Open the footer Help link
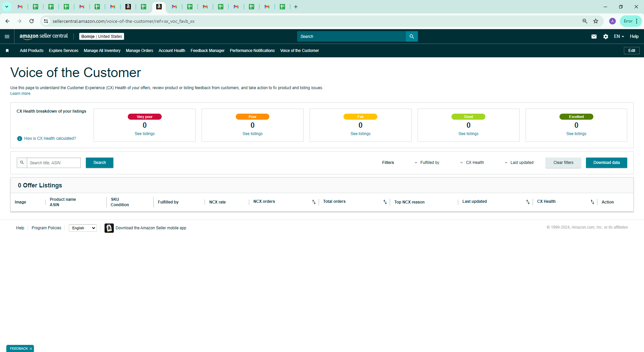The width and height of the screenshot is (644, 352). [x=20, y=228]
